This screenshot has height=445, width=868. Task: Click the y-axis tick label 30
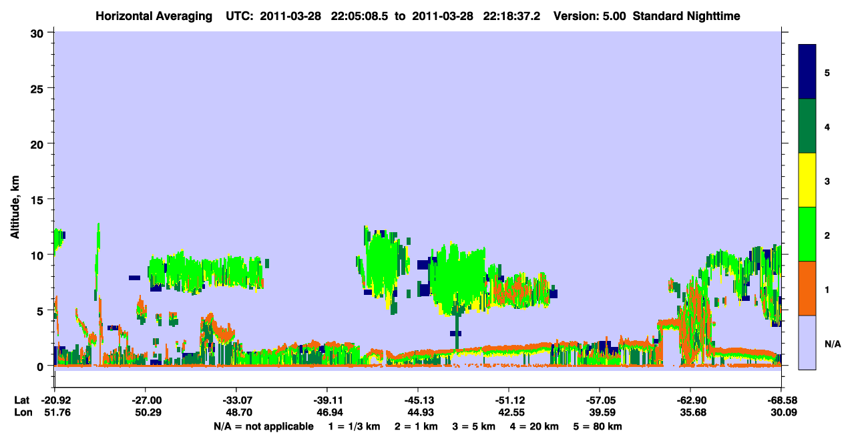tap(38, 32)
